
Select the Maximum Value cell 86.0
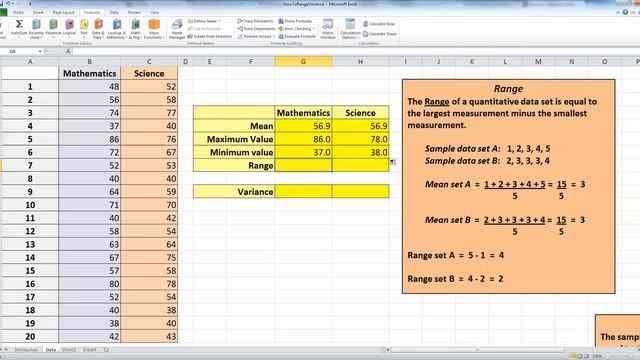pos(303,139)
